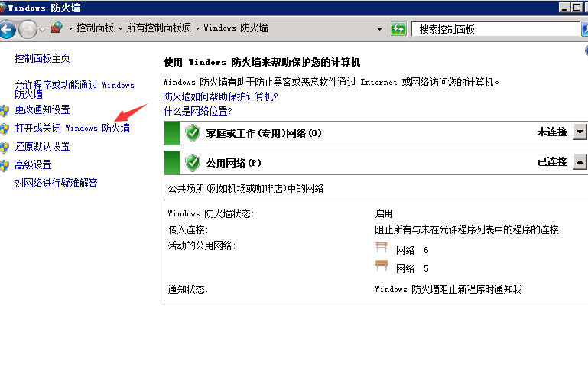Screen dimensions: 588x371
Task: Click the 网络 5 text
Action: click(412, 268)
